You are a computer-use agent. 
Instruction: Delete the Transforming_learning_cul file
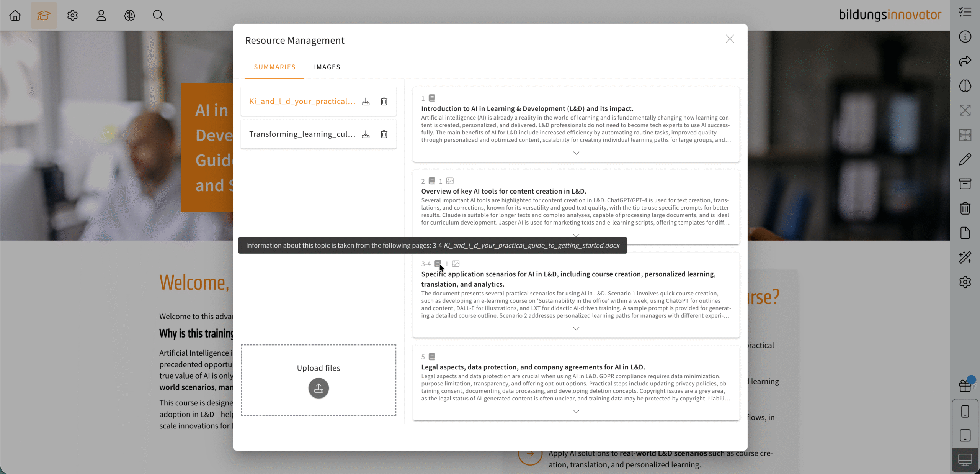click(384, 134)
